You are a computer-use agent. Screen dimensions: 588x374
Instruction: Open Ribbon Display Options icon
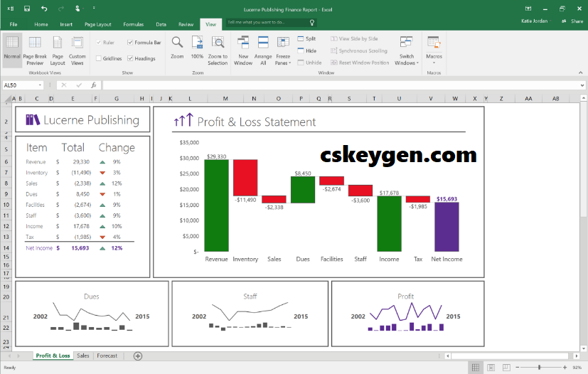tap(528, 9)
